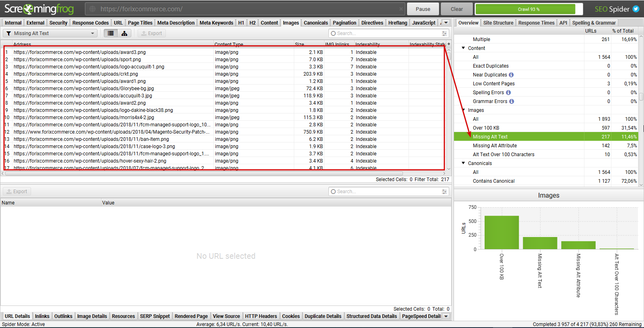The height and width of the screenshot is (328, 644).
Task: Click the Crawl 93 % progress bar
Action: 529,9
